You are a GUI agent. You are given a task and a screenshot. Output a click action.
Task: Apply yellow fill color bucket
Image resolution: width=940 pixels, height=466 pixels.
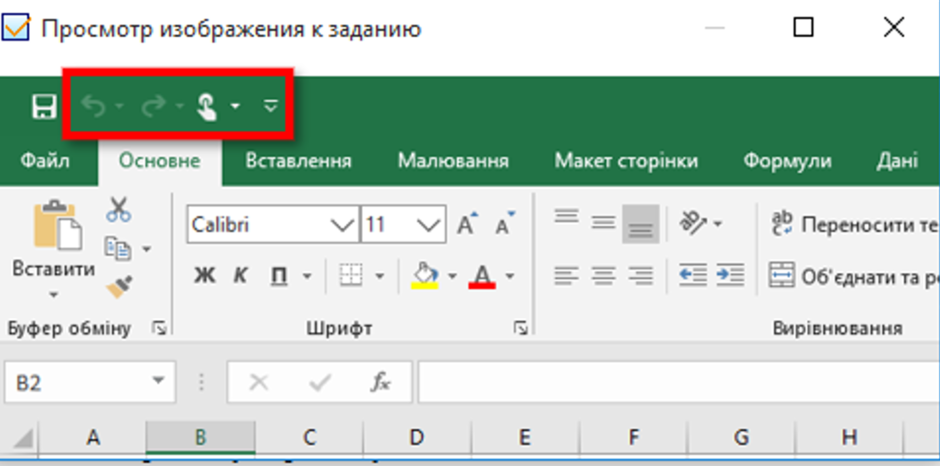[x=424, y=275]
